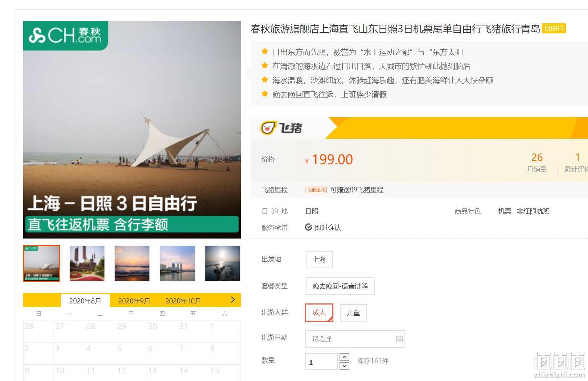Select second thumbnail with ship and flowers

[87, 264]
